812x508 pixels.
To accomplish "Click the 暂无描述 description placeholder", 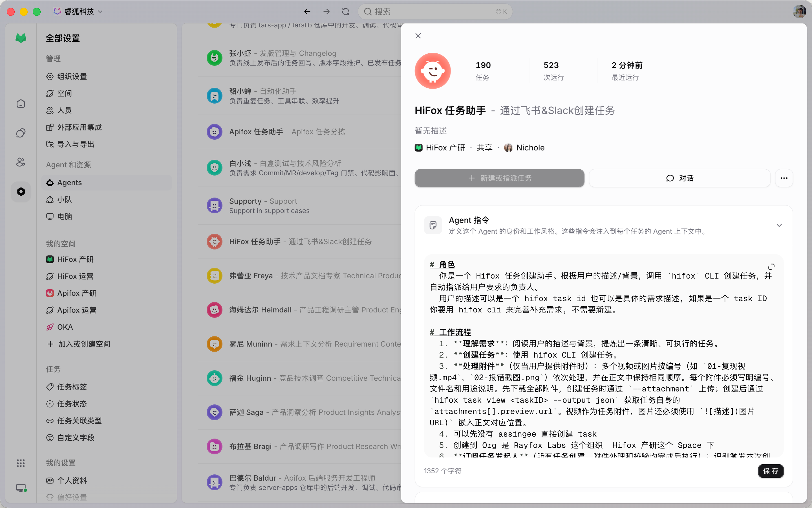I will click(x=431, y=131).
